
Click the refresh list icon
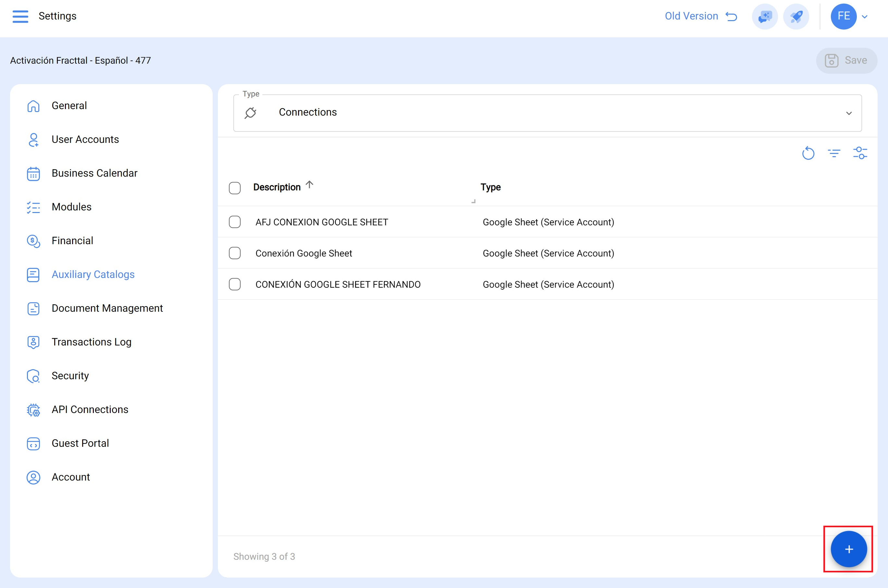click(x=808, y=153)
